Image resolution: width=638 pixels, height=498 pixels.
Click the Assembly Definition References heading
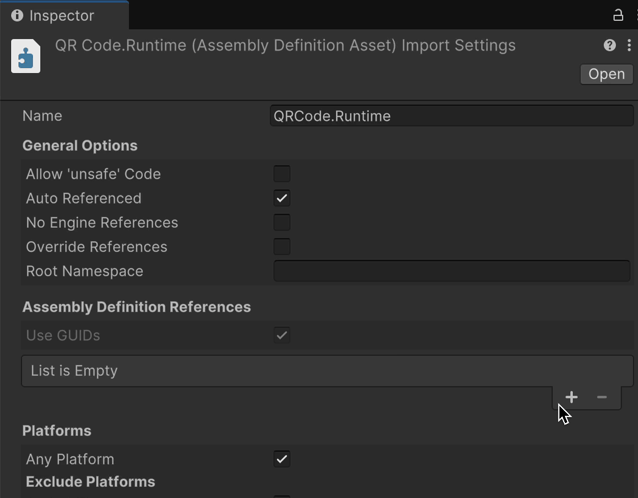click(x=136, y=307)
